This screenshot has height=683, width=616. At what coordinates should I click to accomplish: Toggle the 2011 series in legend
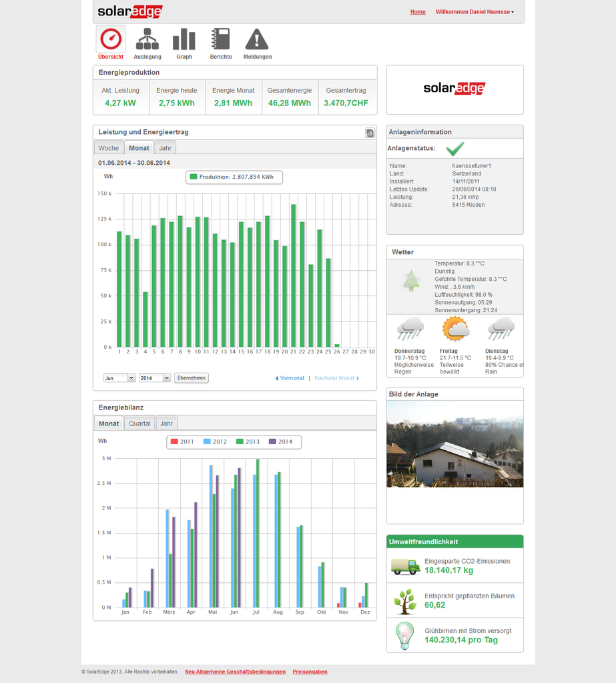[x=182, y=442]
